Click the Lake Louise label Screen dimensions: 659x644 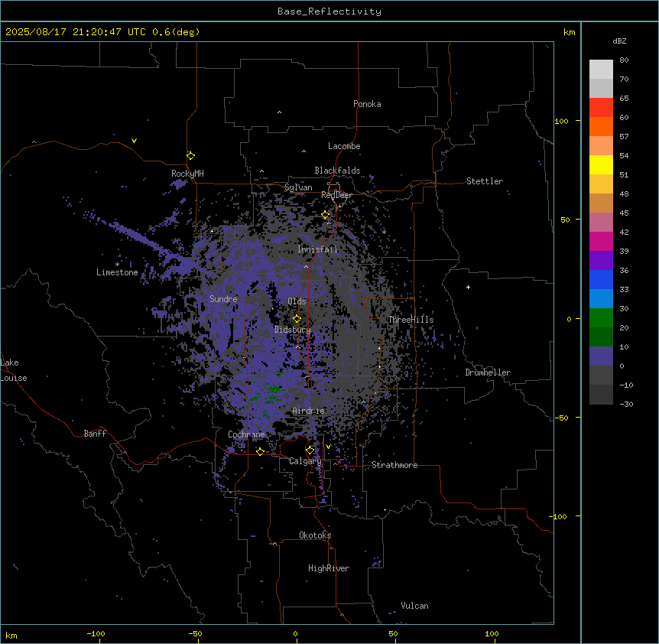13,370
